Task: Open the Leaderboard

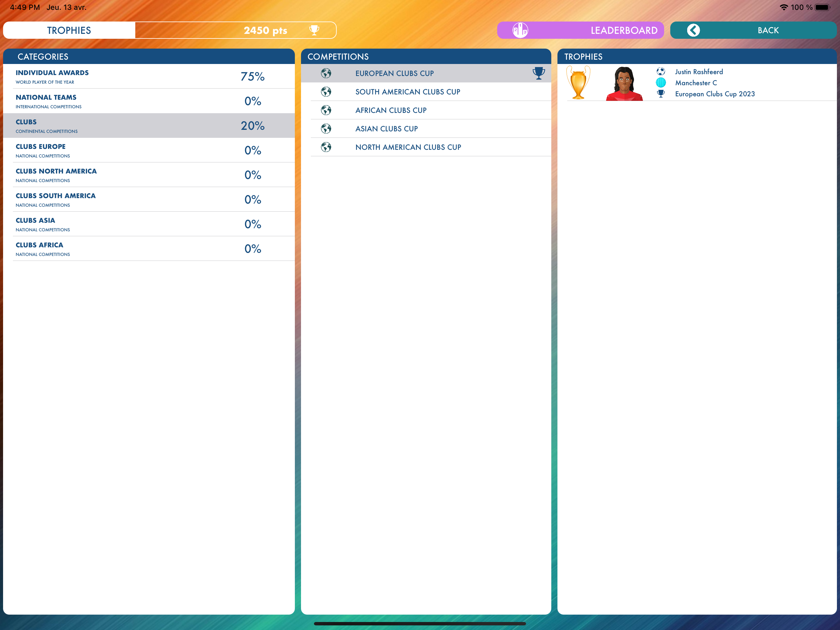Action: (580, 30)
